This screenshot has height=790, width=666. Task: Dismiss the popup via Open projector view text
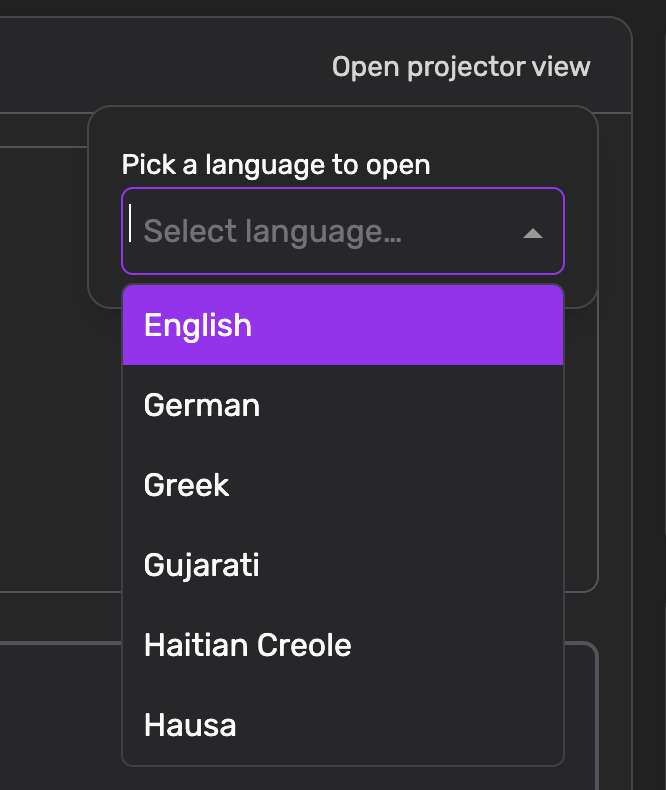[x=460, y=67]
